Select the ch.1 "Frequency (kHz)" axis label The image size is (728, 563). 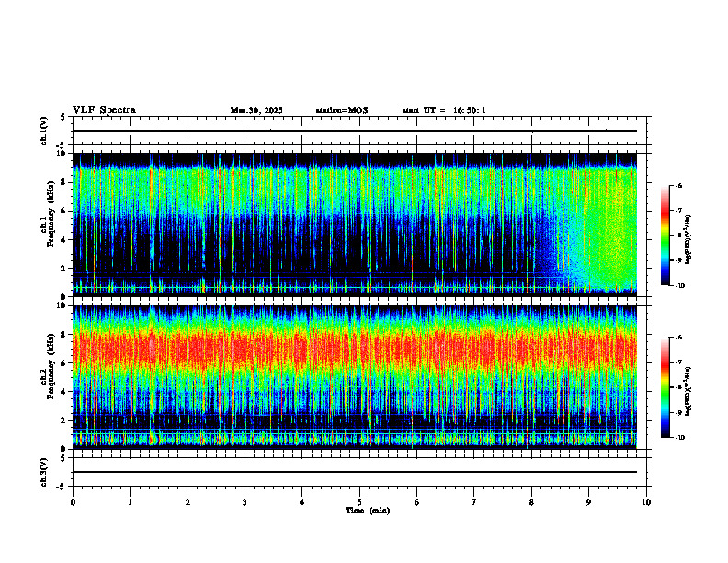[51, 213]
